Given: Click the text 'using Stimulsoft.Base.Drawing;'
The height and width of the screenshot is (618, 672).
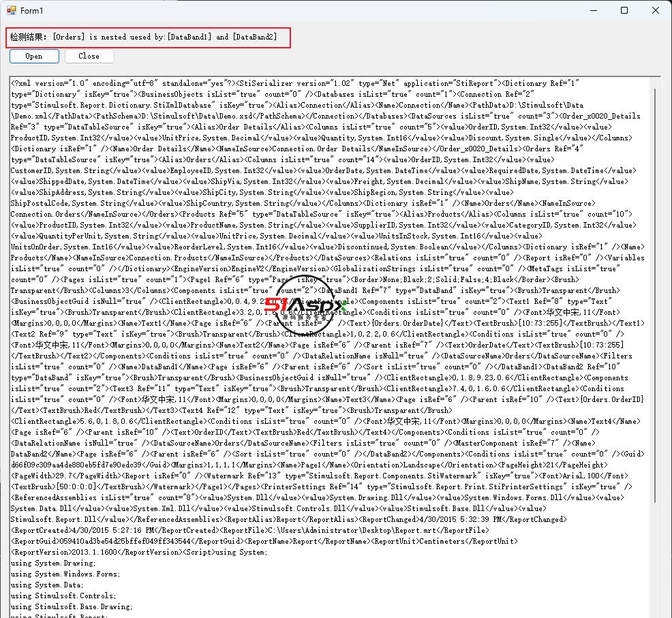Looking at the screenshot, I should pyautogui.click(x=72, y=606).
